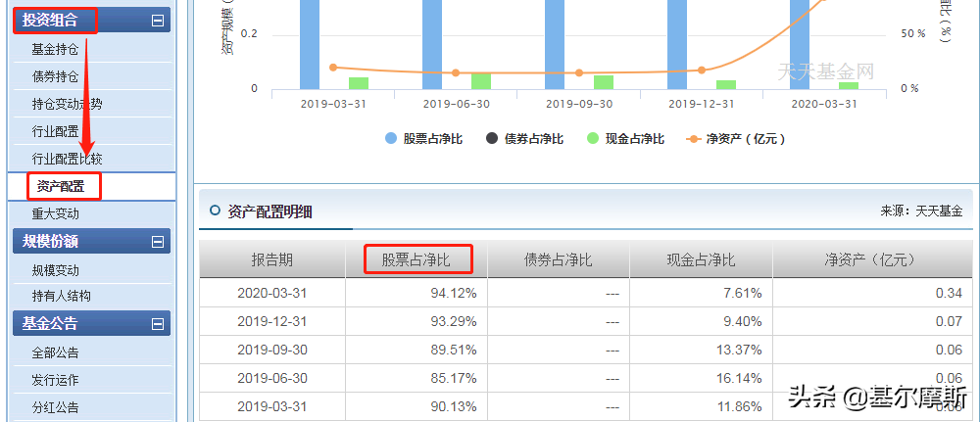Click the 2019-09-30 chart axis label

tap(579, 104)
